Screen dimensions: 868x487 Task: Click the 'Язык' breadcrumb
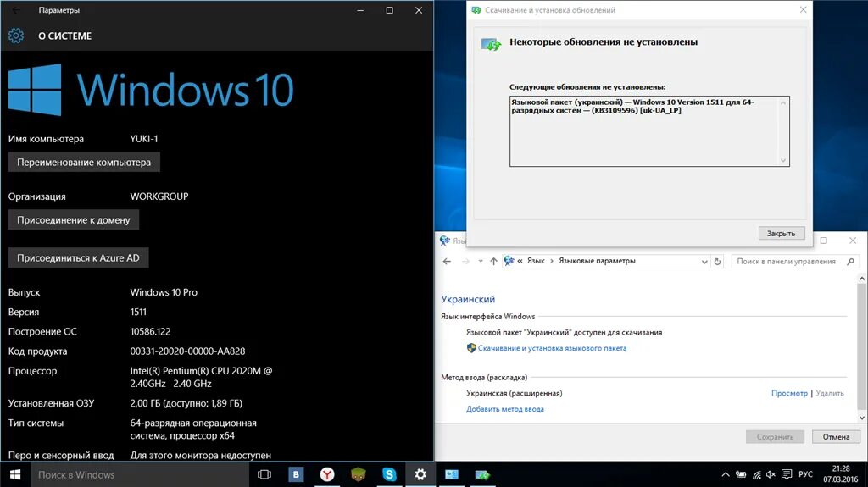click(x=536, y=261)
